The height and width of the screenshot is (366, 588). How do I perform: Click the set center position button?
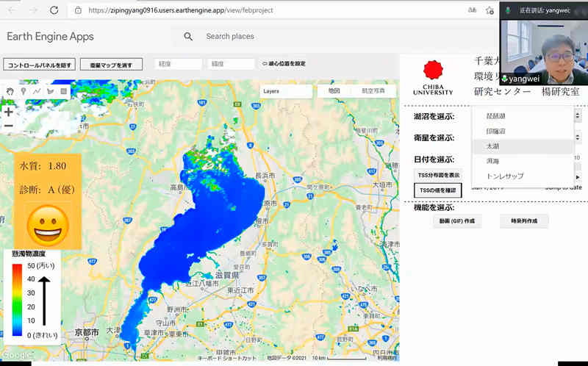pos(284,64)
